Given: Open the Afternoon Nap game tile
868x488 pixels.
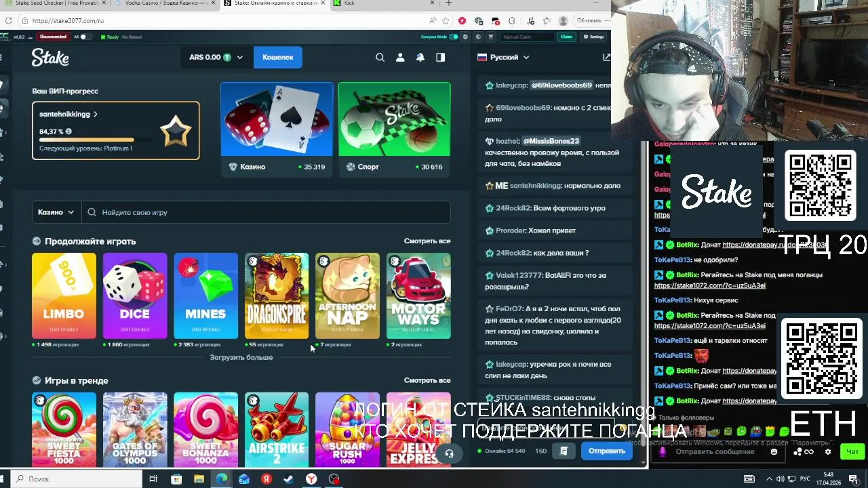Looking at the screenshot, I should (347, 296).
